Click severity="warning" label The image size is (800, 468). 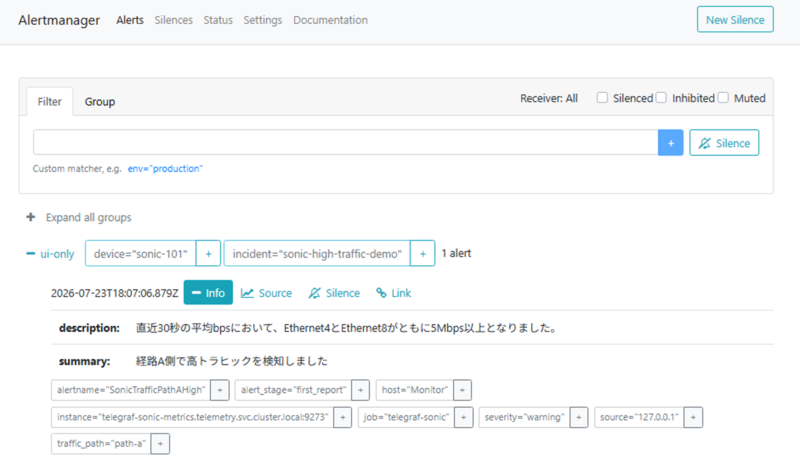[524, 417]
